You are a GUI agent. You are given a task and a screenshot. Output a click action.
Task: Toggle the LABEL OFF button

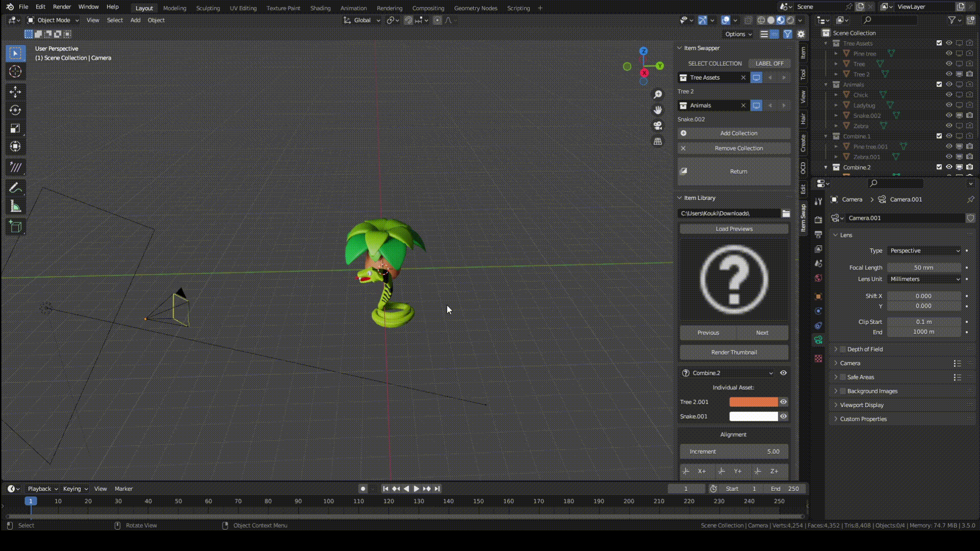pos(769,63)
